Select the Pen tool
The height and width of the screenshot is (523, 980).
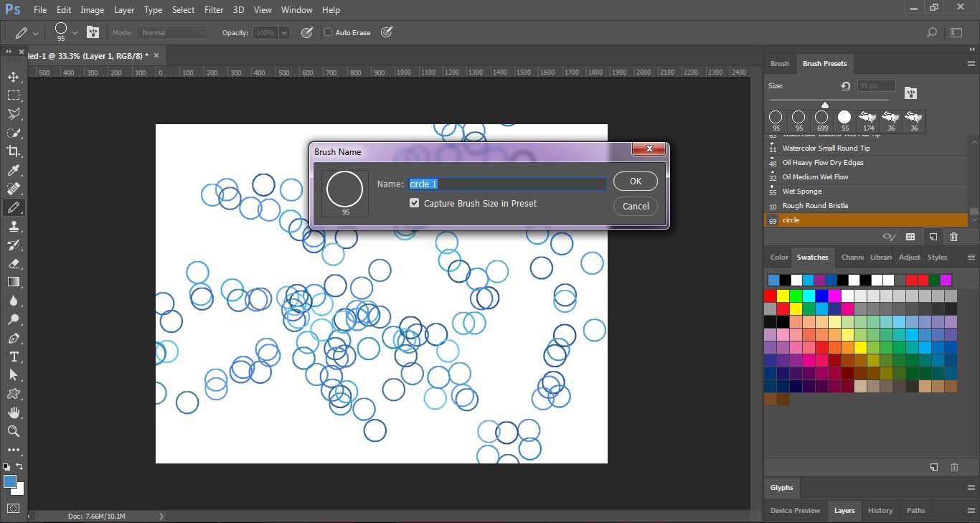(x=13, y=338)
